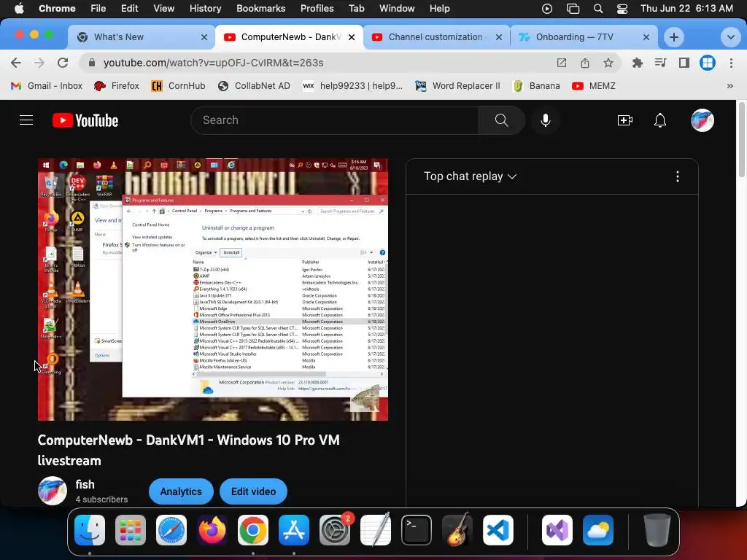Screen dimensions: 747x560
Task: Click the Edit video button
Action: (253, 491)
